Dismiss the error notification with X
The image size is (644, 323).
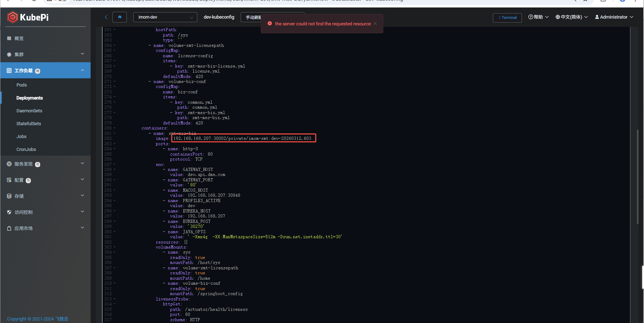pyautogui.click(x=375, y=24)
